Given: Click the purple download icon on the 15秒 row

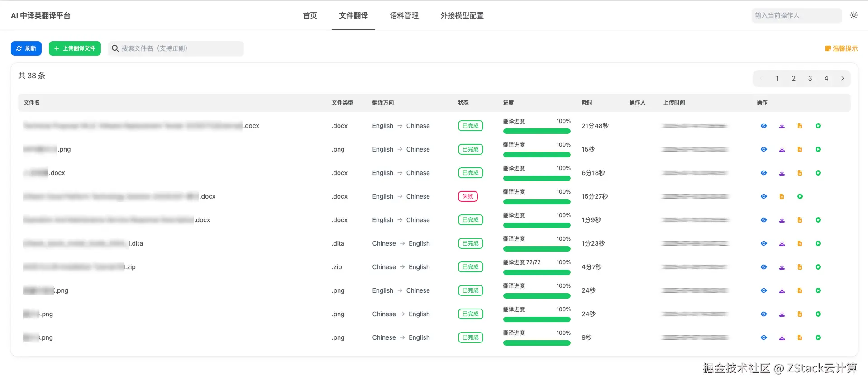Looking at the screenshot, I should point(782,149).
